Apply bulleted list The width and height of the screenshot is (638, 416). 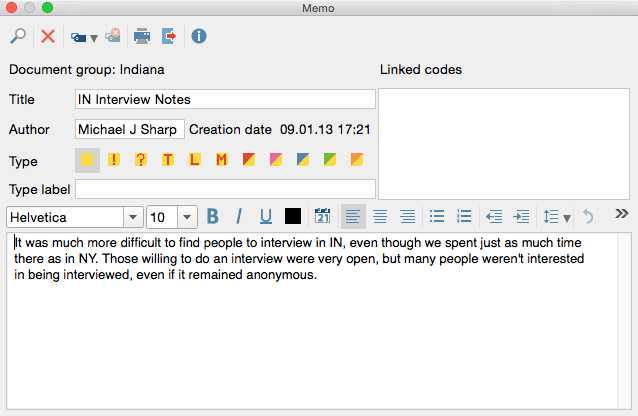(437, 216)
